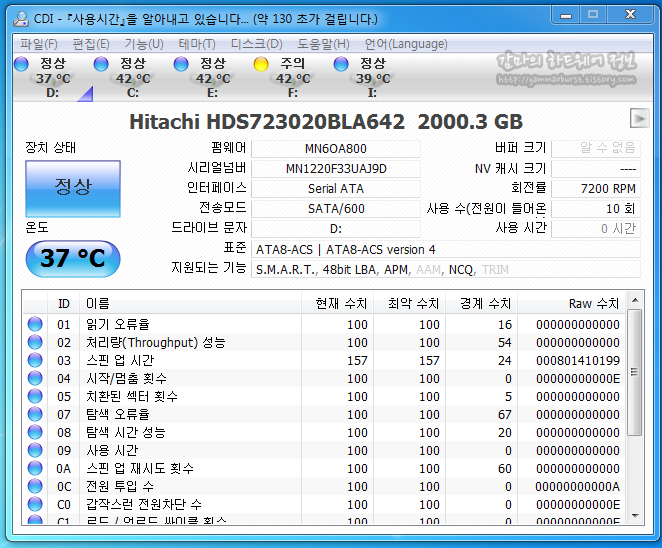Open the 디스크(D) menu
Viewport: 662px width, 548px height.
(x=256, y=44)
